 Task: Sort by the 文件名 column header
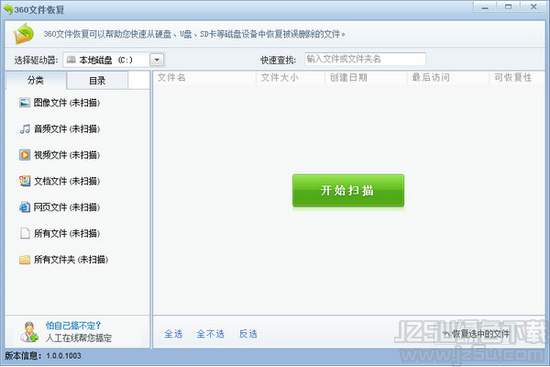(205, 78)
